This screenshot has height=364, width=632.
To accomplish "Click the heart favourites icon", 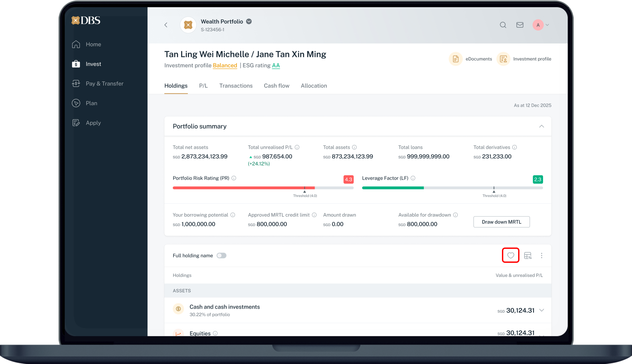I will point(510,255).
